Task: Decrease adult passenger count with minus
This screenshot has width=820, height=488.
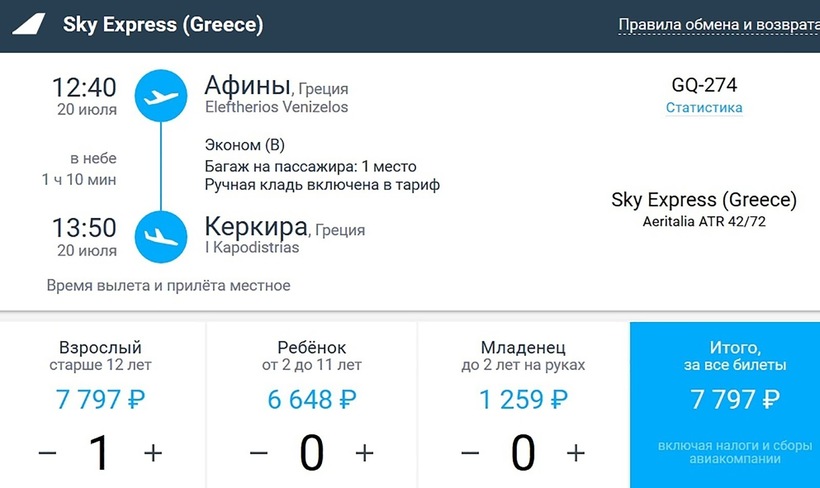Action: (47, 453)
